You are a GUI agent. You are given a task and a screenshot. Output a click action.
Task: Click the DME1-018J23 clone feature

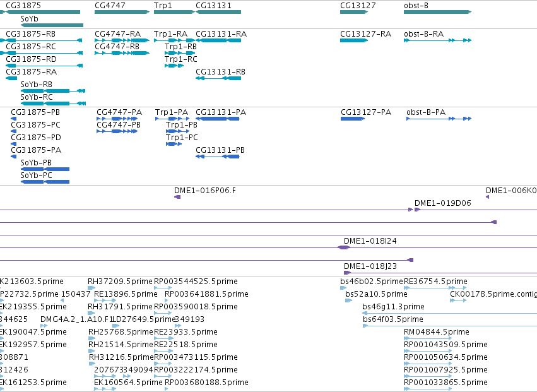pos(440,273)
